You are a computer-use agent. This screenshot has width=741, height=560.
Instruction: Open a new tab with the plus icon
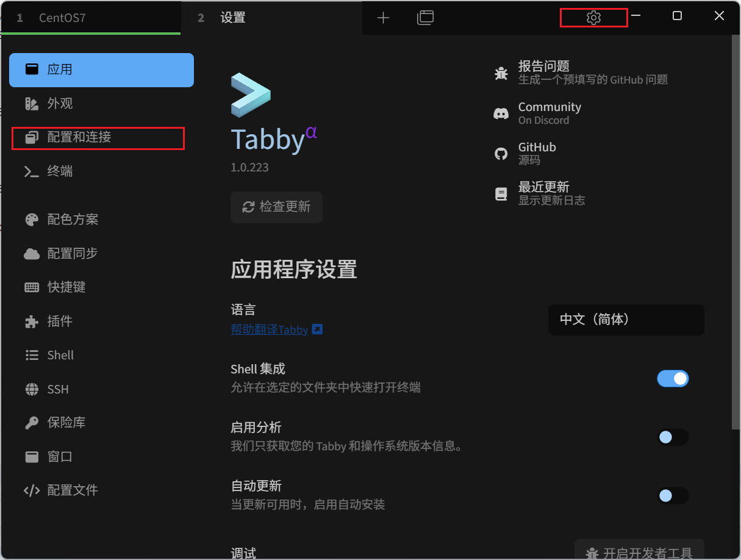pyautogui.click(x=383, y=18)
